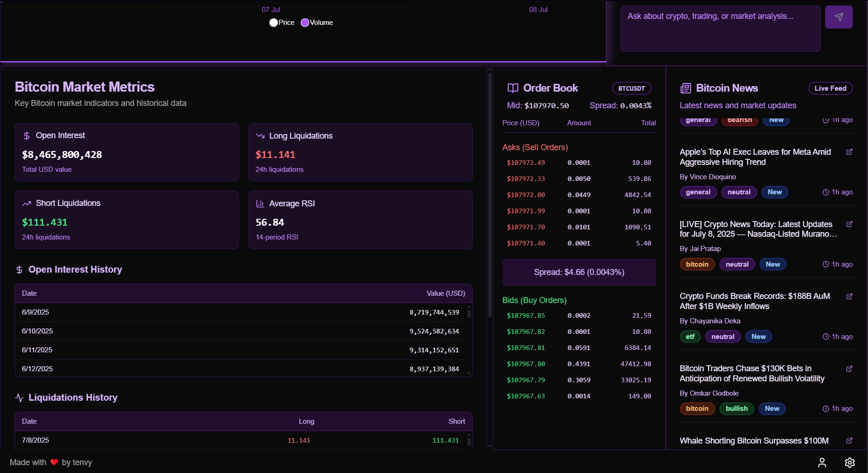This screenshot has height=473, width=868.
Task: Click neutral tag on Crypto Funds article
Action: (723, 337)
